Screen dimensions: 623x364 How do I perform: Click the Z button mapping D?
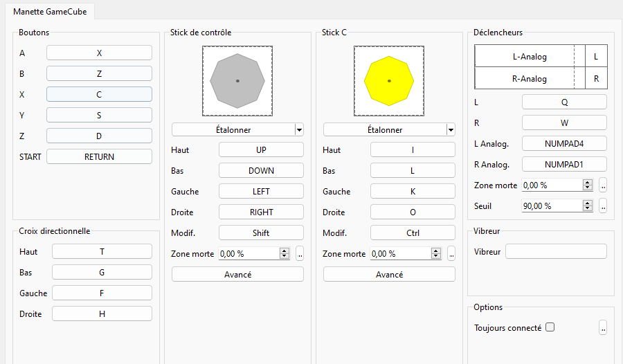point(99,136)
